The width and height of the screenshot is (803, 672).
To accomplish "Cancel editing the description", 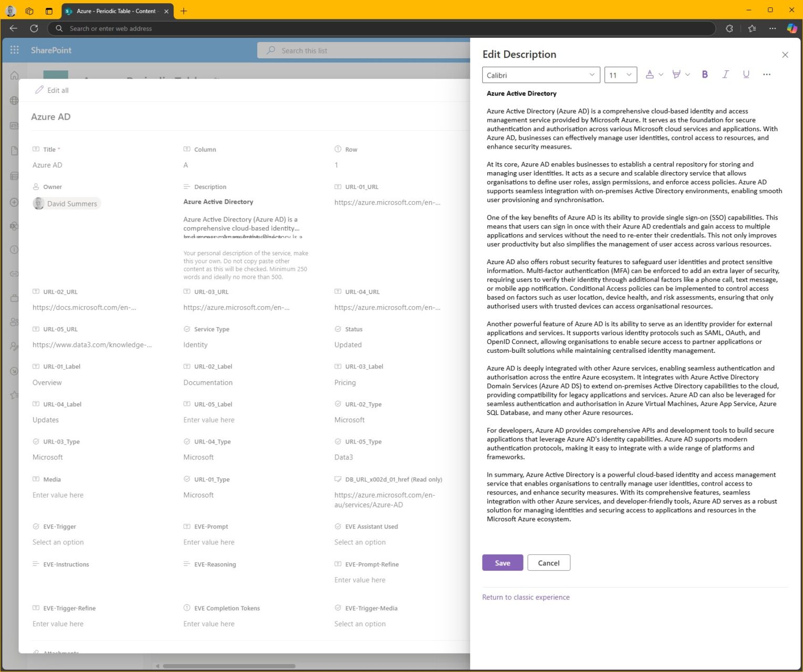I will click(548, 562).
